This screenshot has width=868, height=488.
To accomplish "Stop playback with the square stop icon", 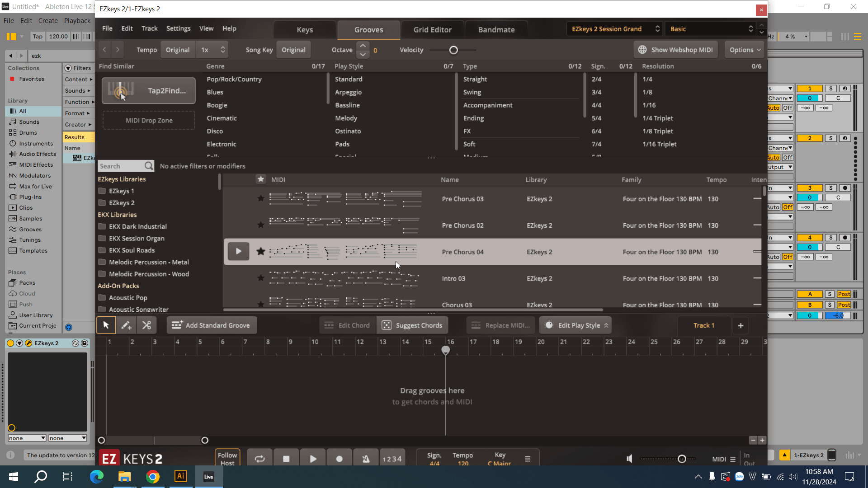I will point(286,458).
